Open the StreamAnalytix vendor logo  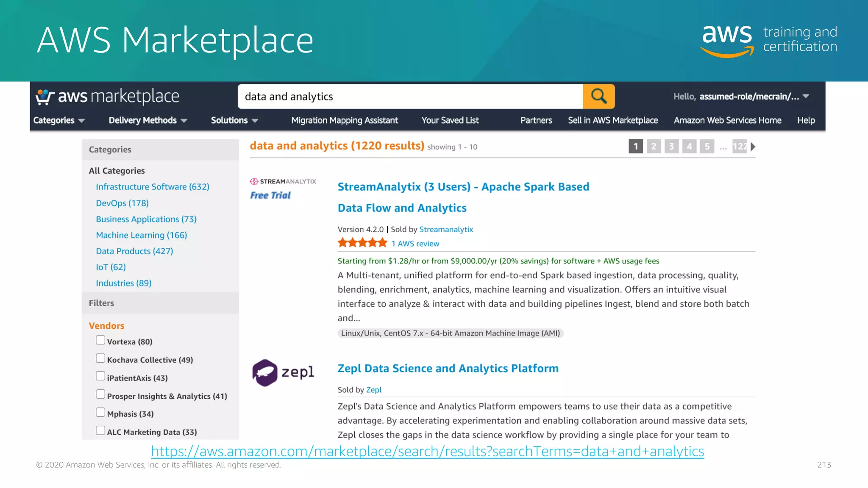pyautogui.click(x=283, y=181)
